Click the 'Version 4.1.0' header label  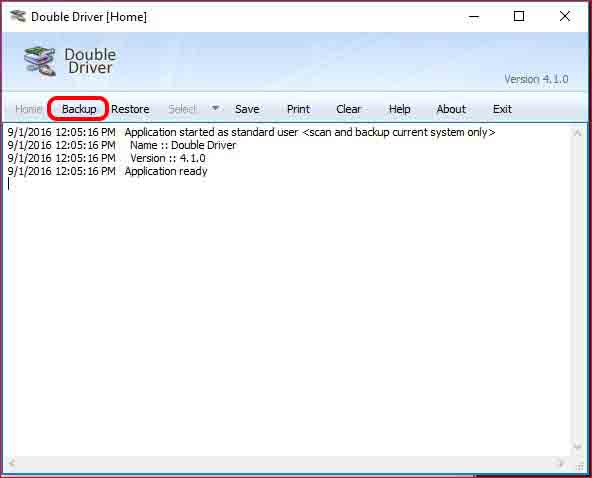click(x=536, y=79)
